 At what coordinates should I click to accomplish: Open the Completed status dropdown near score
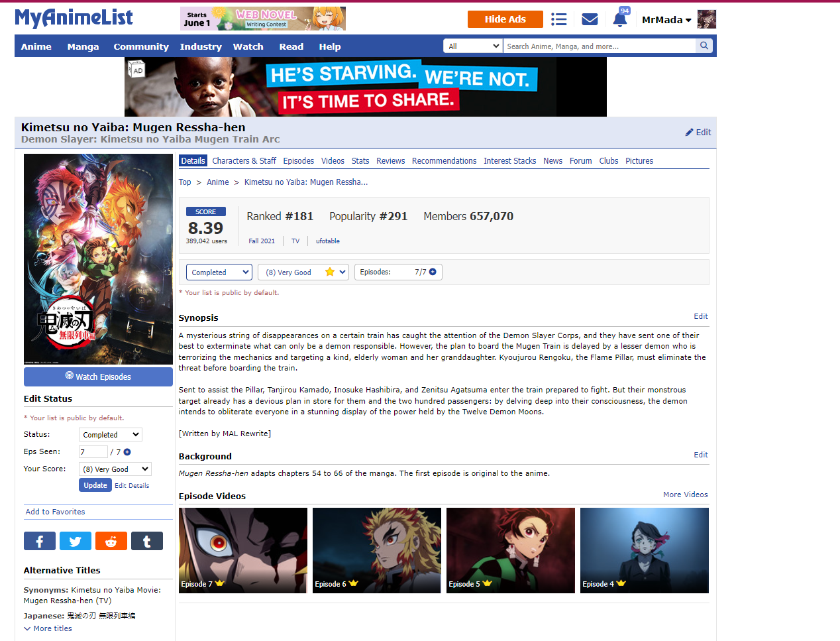[x=219, y=272]
